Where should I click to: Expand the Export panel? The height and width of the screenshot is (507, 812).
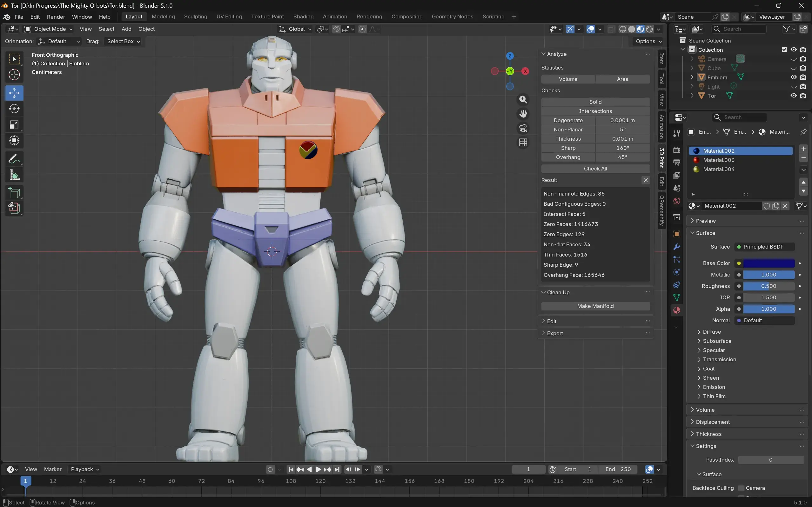tap(555, 333)
